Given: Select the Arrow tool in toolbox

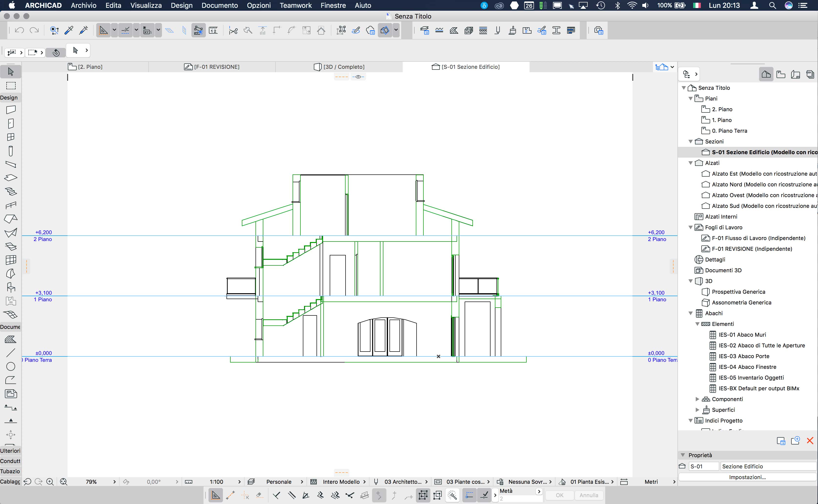Looking at the screenshot, I should [11, 71].
